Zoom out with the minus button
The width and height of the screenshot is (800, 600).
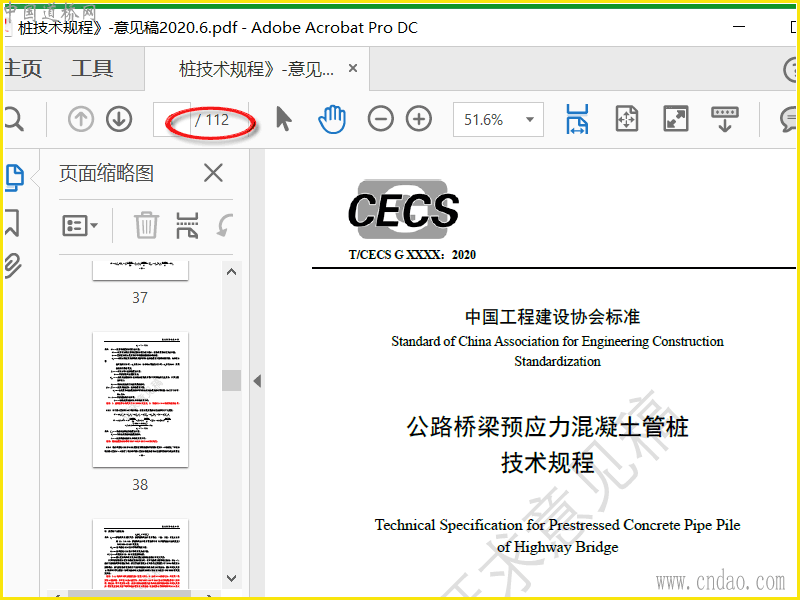[x=381, y=119]
